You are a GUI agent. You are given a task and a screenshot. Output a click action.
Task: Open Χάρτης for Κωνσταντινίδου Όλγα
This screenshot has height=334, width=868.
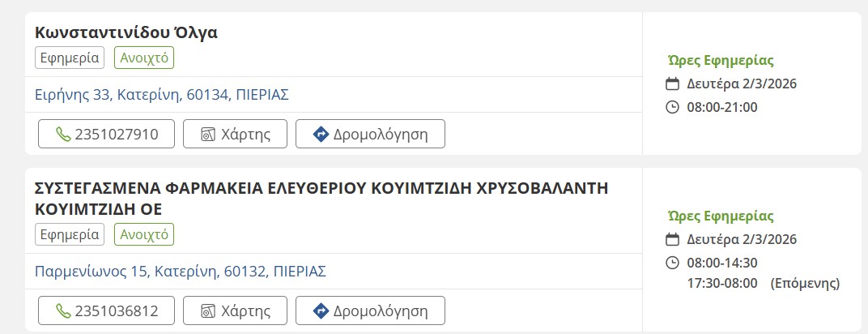236,134
